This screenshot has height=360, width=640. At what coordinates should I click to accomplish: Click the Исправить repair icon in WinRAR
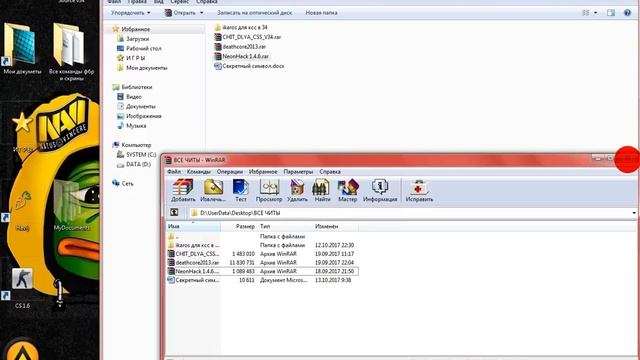pyautogui.click(x=419, y=191)
